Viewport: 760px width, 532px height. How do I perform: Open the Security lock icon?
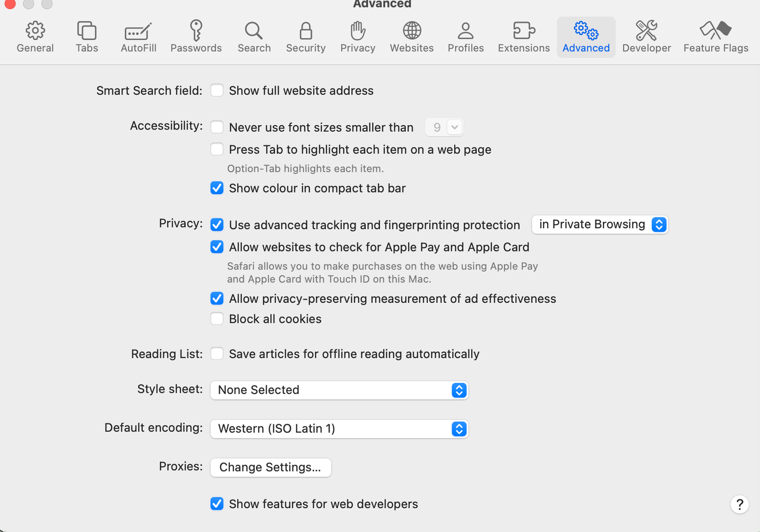[305, 36]
